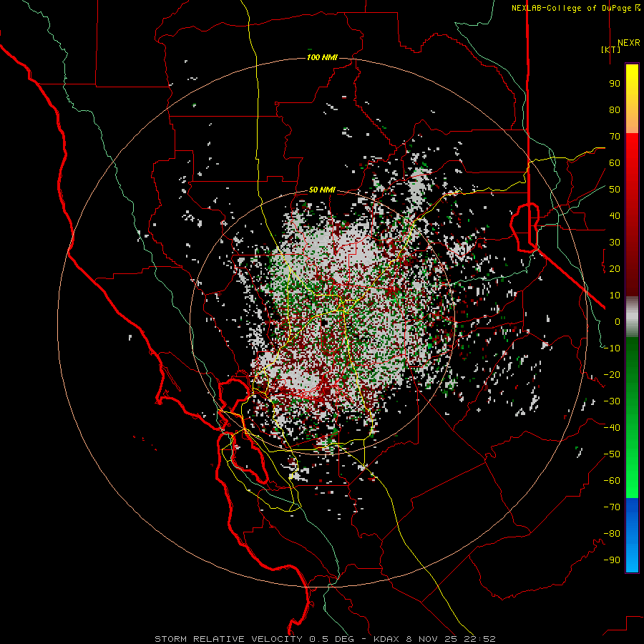Click the 100 NMI range ring label

(322, 57)
